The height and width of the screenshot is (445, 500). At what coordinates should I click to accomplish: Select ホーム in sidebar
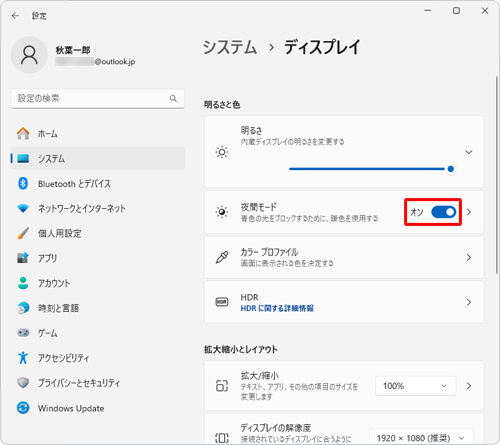pos(98,133)
